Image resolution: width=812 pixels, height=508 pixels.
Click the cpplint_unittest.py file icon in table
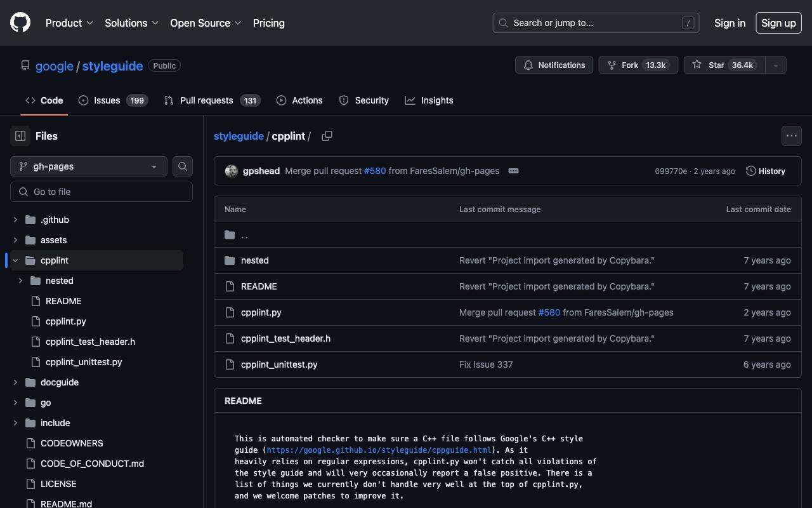[230, 364]
